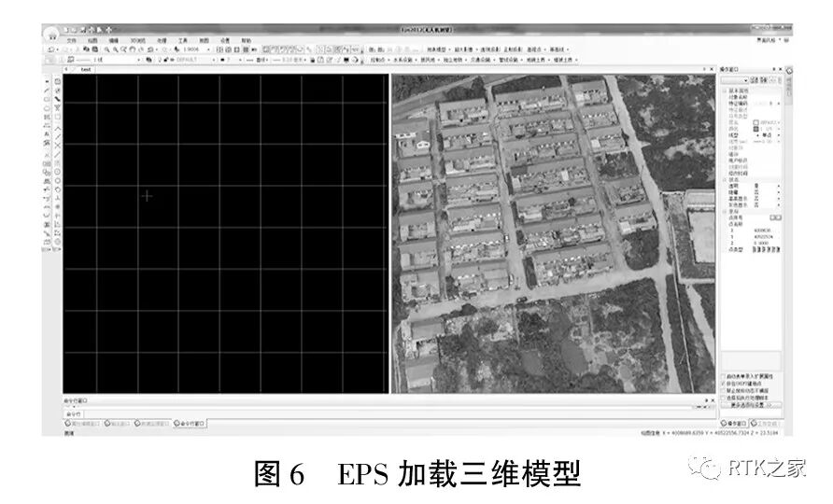The height and width of the screenshot is (504, 833).
Task: Open the 编辑 menu
Action: click(114, 40)
